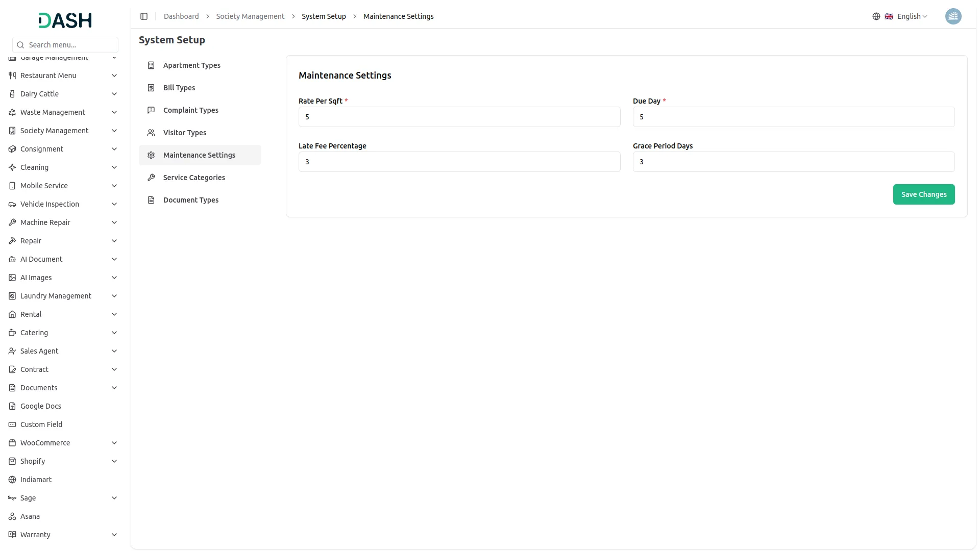Click the Google Docs sidebar icon

pyautogui.click(x=12, y=406)
